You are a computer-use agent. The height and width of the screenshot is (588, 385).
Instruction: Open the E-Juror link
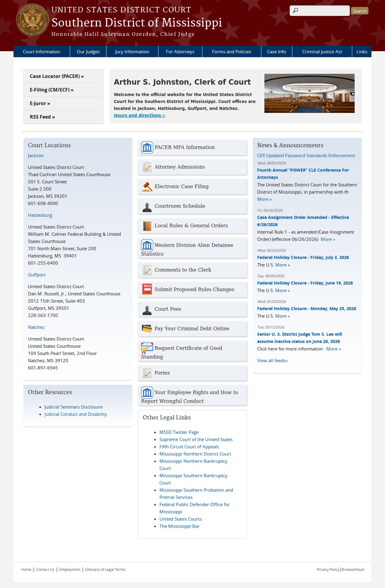[x=63, y=103]
